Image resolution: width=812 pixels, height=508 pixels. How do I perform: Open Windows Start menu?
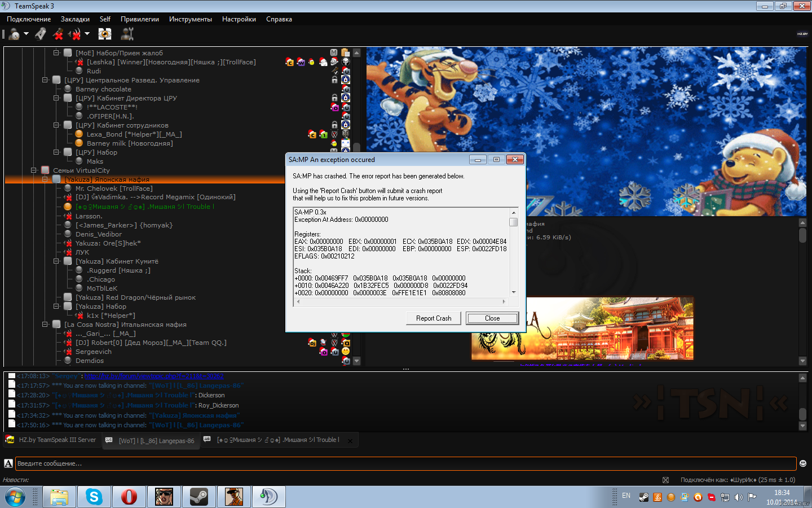[15, 497]
